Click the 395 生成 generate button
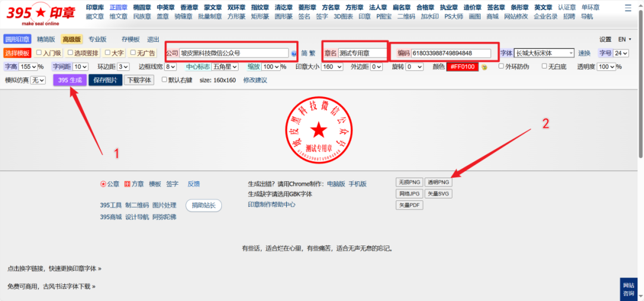 [70, 80]
